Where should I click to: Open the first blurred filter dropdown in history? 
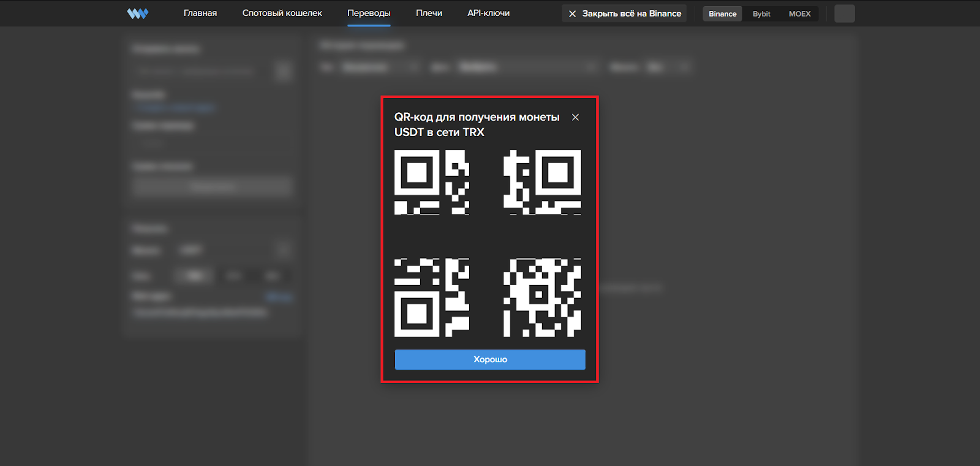pos(379,67)
